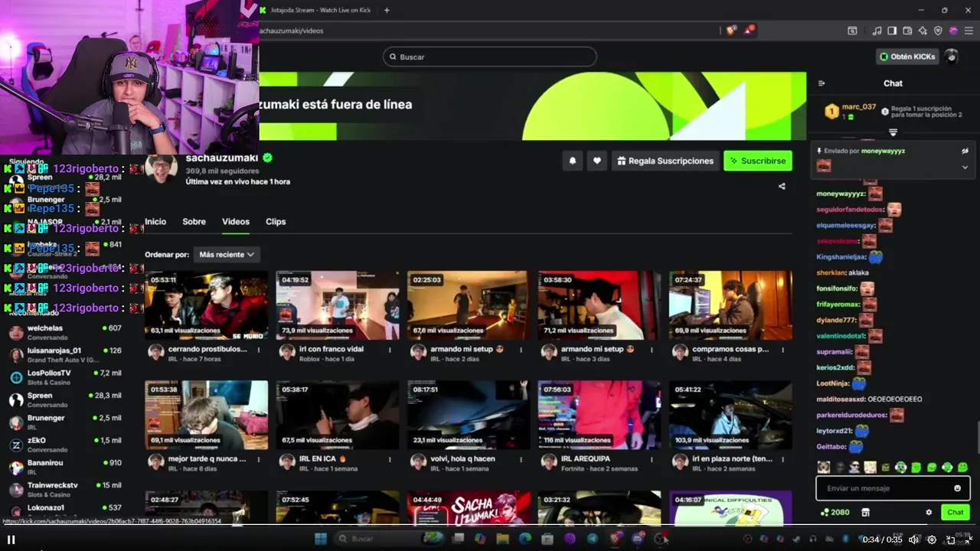Image resolution: width=980 pixels, height=551 pixels.
Task: Click Regala Suscripciones button
Action: [665, 161]
